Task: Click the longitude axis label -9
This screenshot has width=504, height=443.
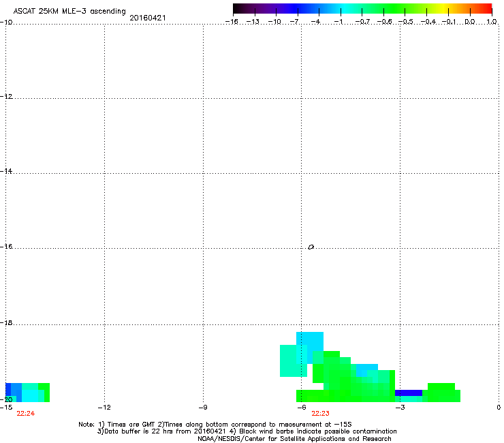Action: pos(202,408)
